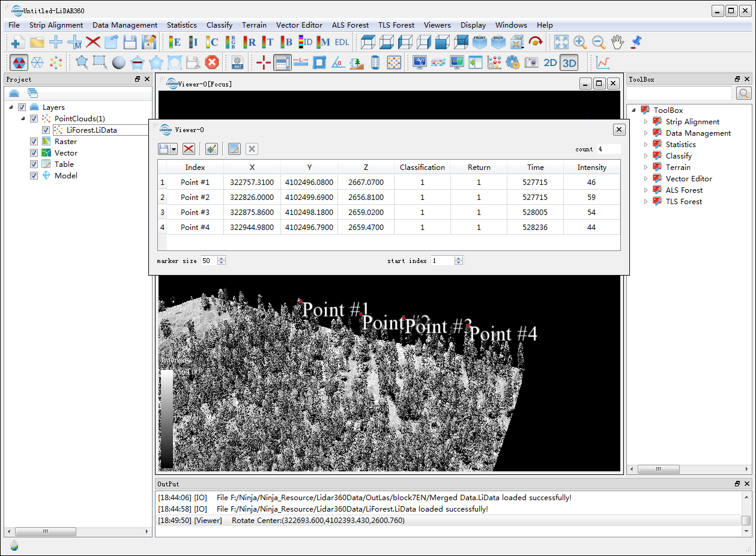
Task: Click the rotate red arrow icon
Action: point(536,42)
